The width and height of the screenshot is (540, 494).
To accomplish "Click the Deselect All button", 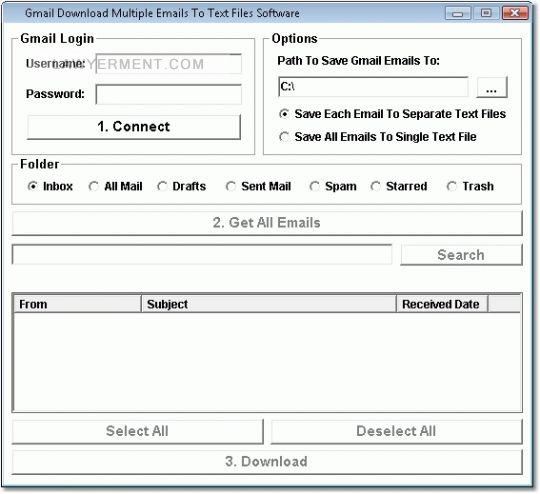I will pyautogui.click(x=396, y=431).
